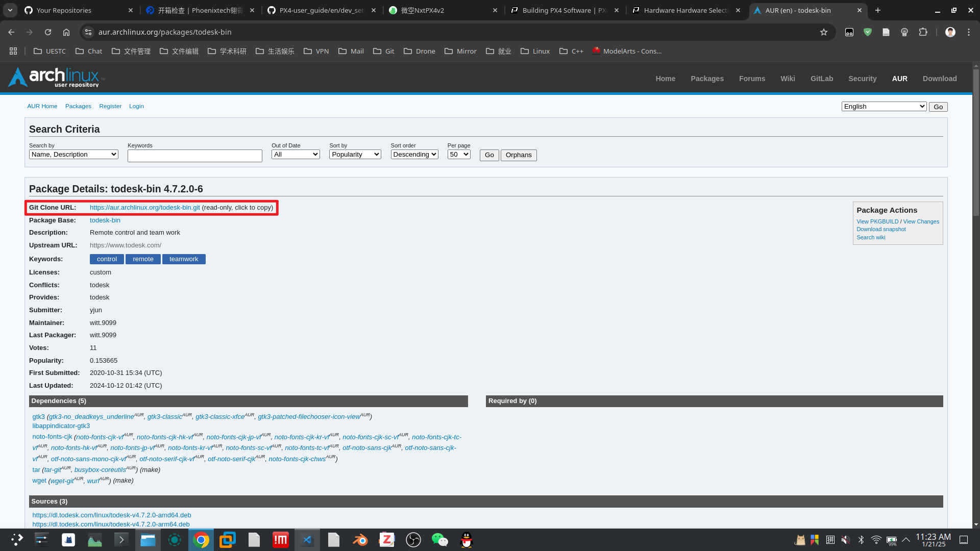Click the Go button in Search Criteria
Viewport: 980px width, 551px height.
click(489, 155)
